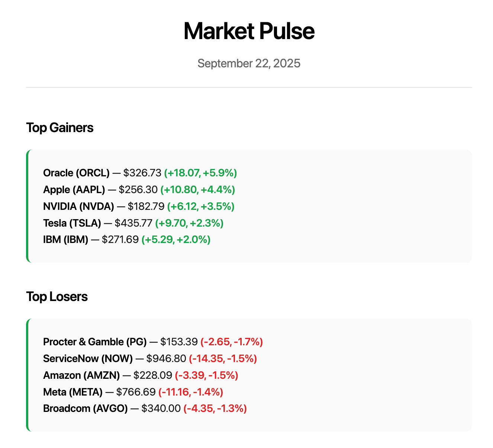Viewport: 493px width, 448px height.
Task: Open the Procter & Gamble (PG) entry
Action: point(95,342)
